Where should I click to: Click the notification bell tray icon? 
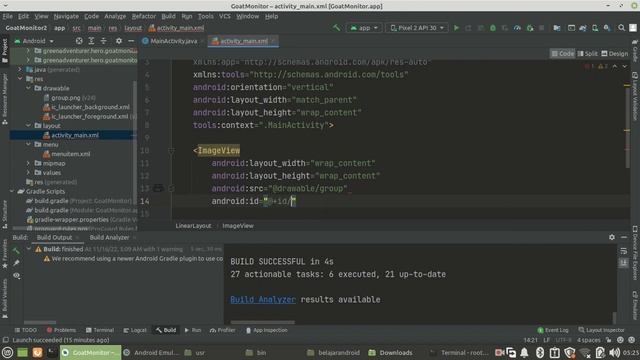tap(524, 352)
